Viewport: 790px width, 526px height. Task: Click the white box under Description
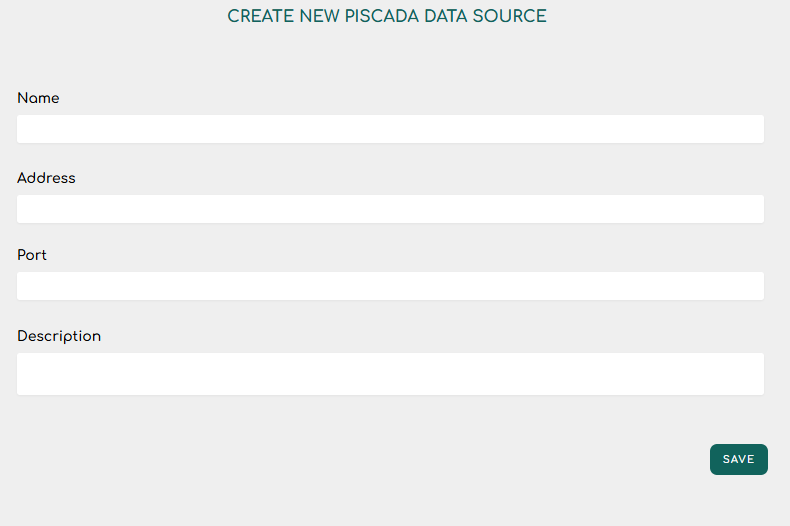click(390, 374)
